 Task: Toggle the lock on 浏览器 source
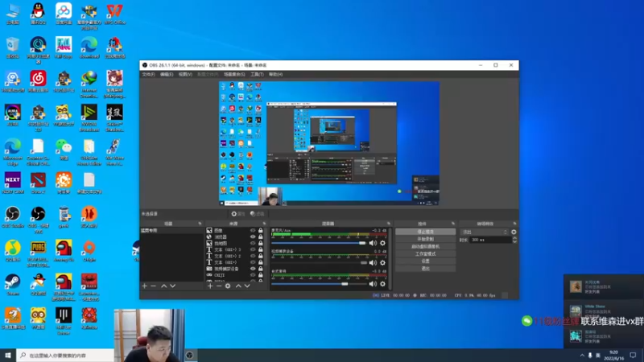coord(260,237)
